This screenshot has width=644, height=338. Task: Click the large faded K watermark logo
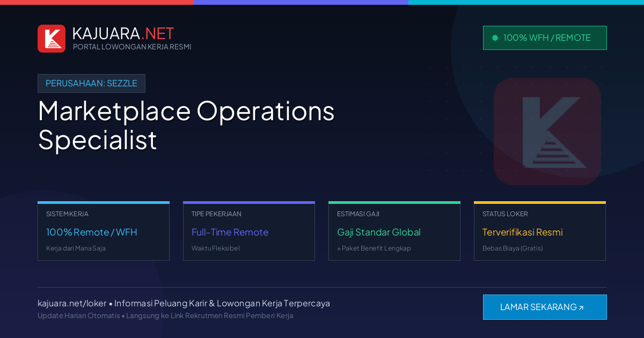[547, 131]
